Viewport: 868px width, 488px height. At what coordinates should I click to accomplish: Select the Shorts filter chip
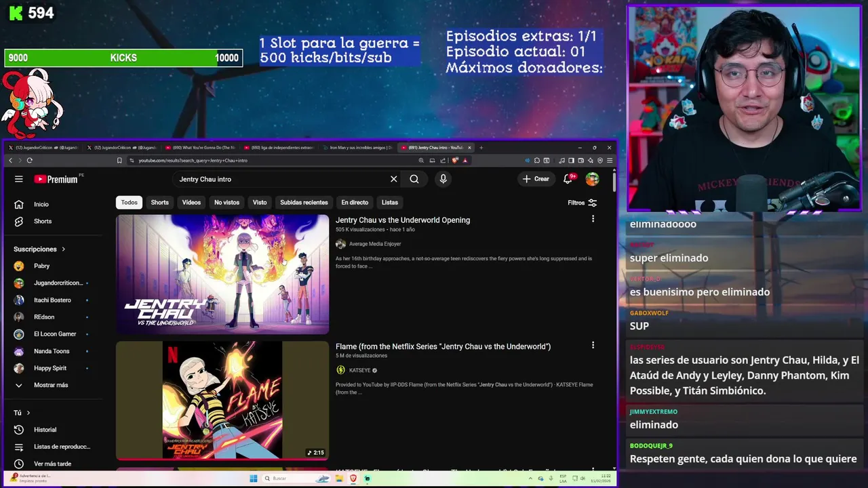pyautogui.click(x=160, y=203)
